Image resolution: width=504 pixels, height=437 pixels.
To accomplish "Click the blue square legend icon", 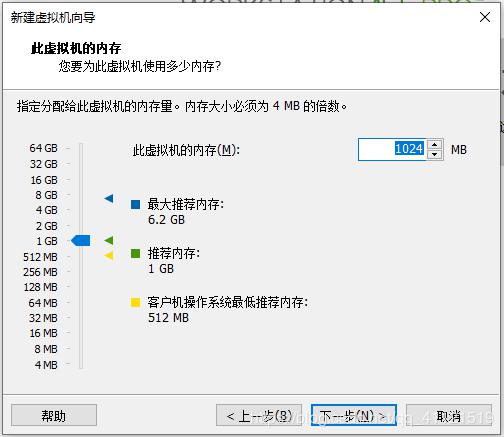I will click(135, 204).
